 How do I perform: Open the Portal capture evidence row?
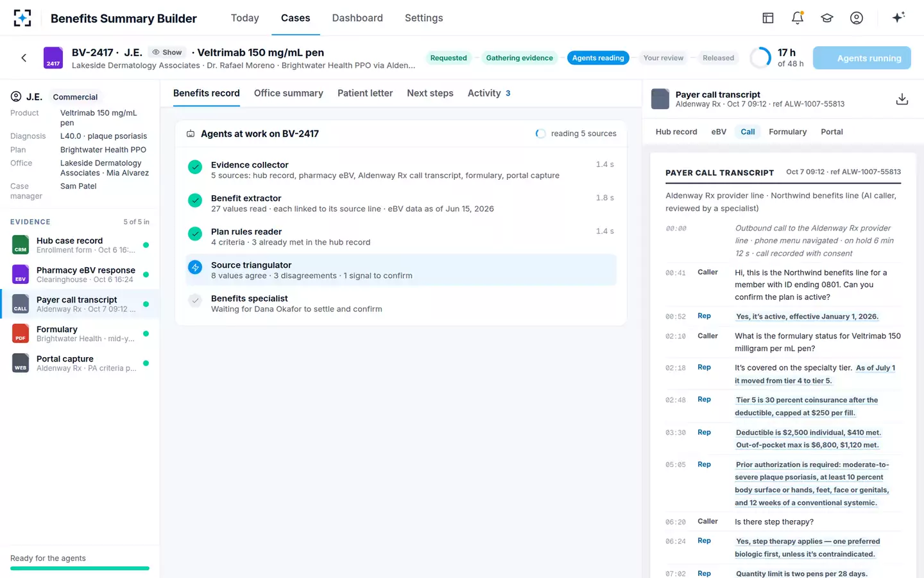click(x=80, y=363)
